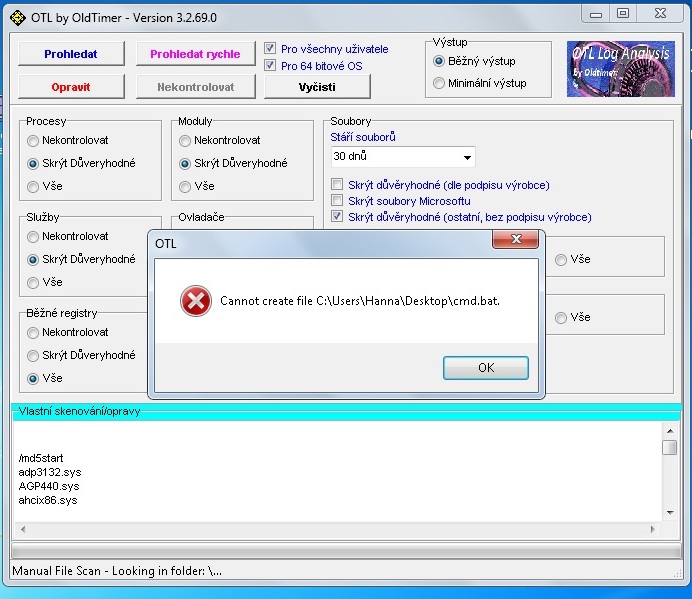Click the red Opravit fix button
The height and width of the screenshot is (599, 692).
point(71,87)
